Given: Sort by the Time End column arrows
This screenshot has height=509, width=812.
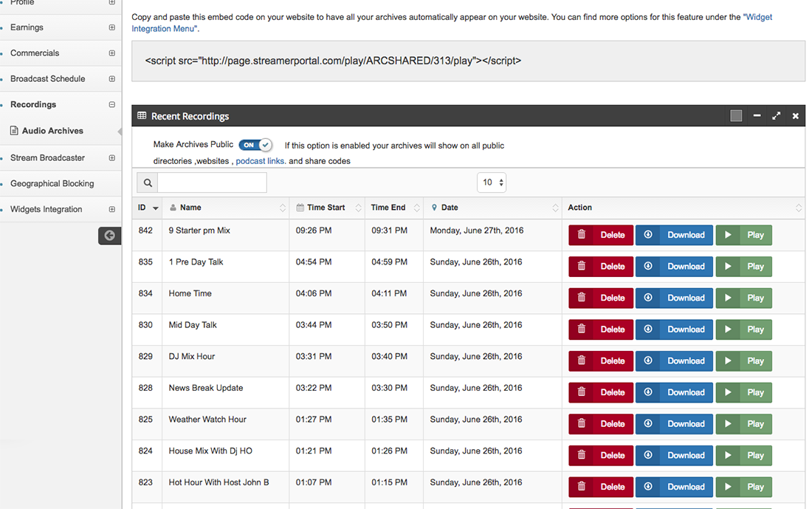Looking at the screenshot, I should 417,208.
